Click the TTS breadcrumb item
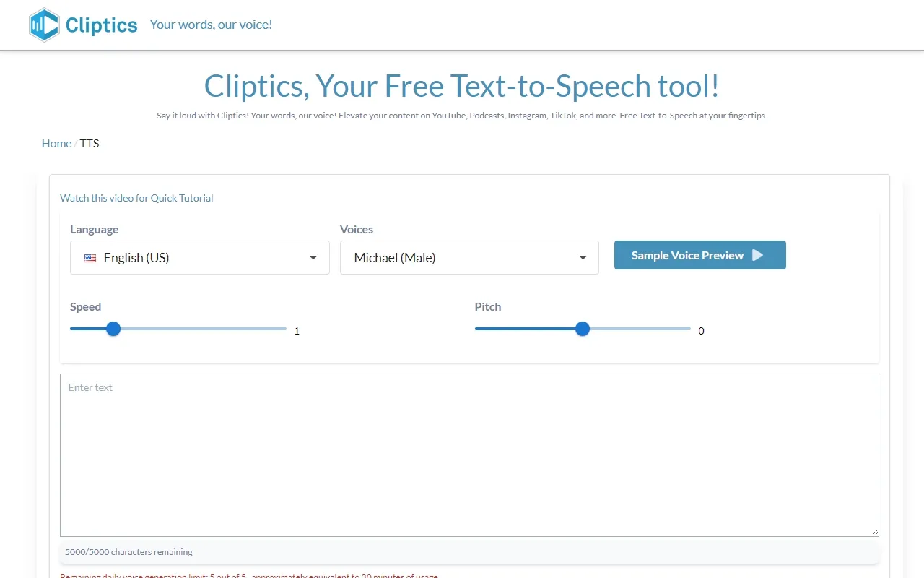Image resolution: width=924 pixels, height=578 pixels. (90, 143)
